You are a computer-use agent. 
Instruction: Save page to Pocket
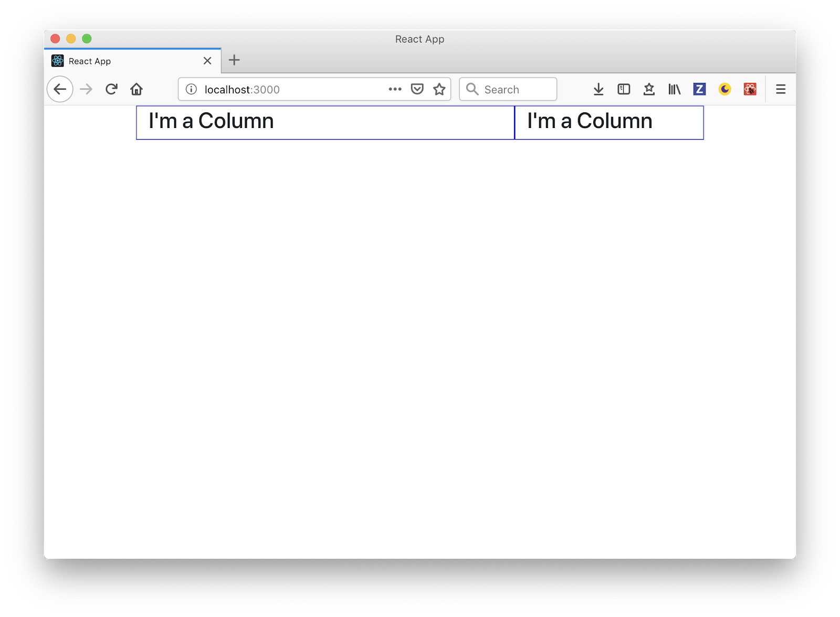pyautogui.click(x=417, y=89)
